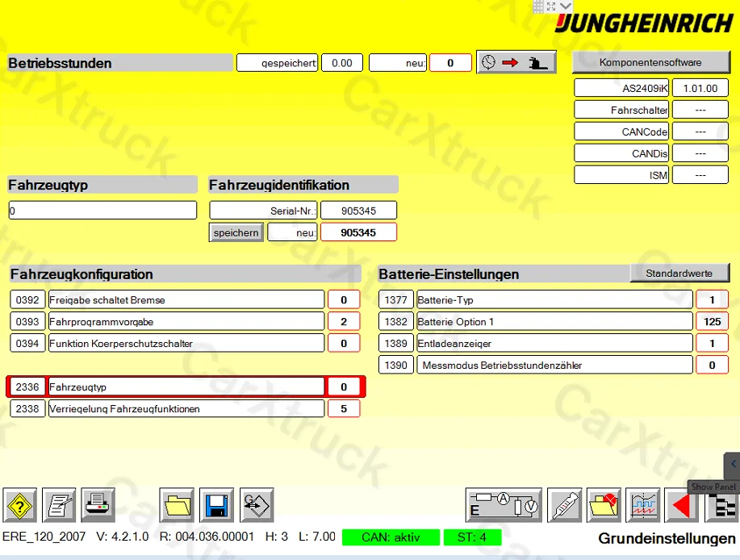
Task: Click the software version 1.01.00 value
Action: point(700,88)
